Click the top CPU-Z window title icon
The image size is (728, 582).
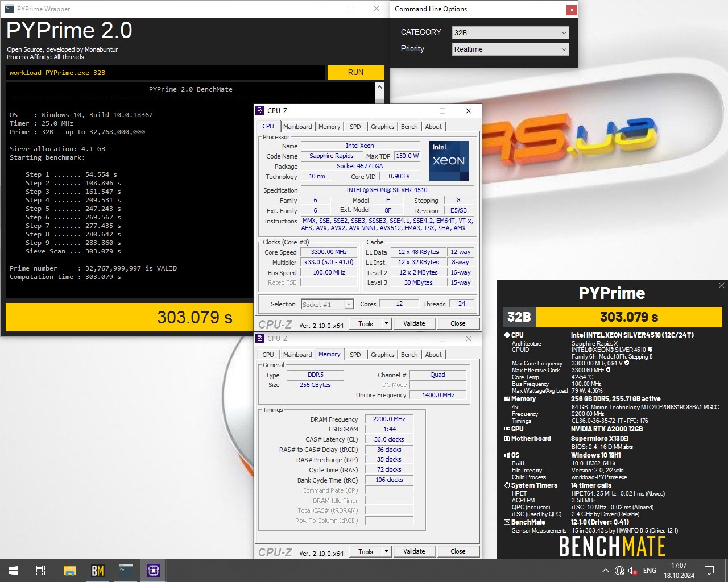[x=260, y=111]
